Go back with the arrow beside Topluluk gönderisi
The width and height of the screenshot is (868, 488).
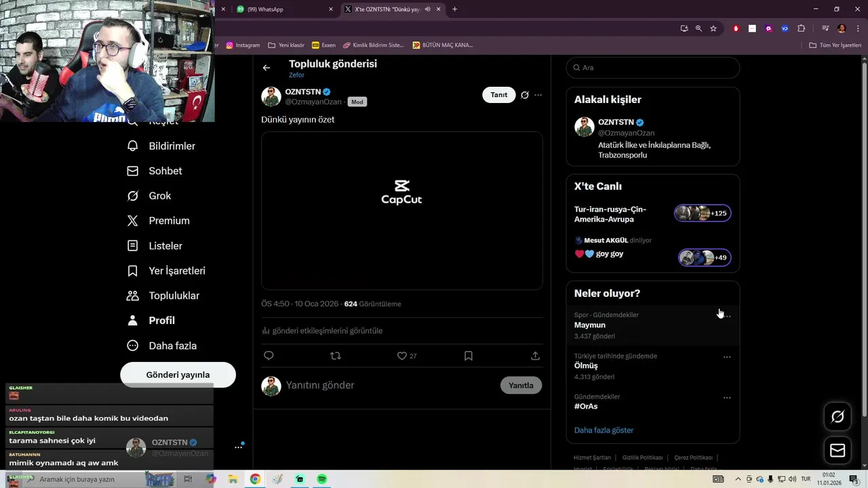[267, 68]
